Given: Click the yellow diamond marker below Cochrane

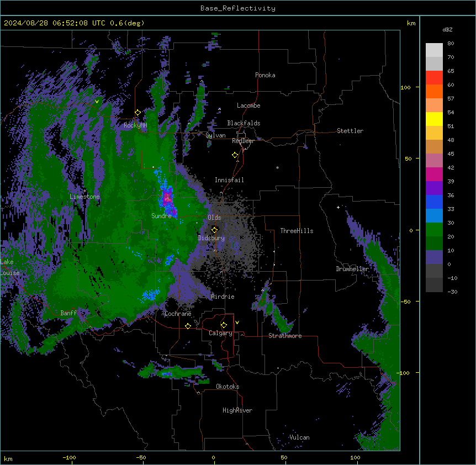Looking at the screenshot, I should [x=188, y=326].
